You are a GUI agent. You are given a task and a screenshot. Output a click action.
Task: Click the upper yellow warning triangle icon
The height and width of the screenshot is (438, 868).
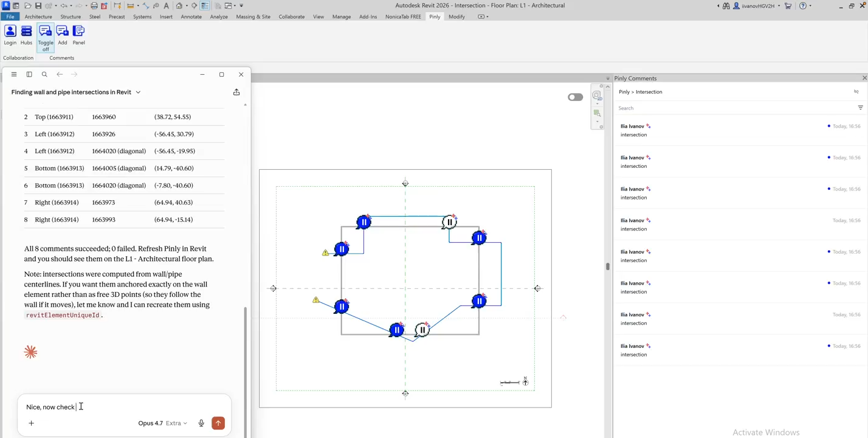(x=325, y=252)
